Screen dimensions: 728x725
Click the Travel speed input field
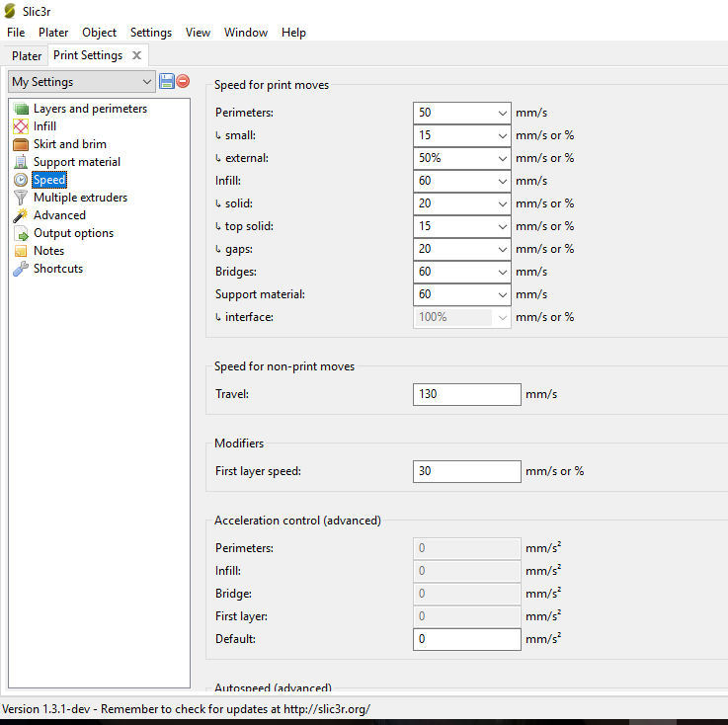[466, 394]
